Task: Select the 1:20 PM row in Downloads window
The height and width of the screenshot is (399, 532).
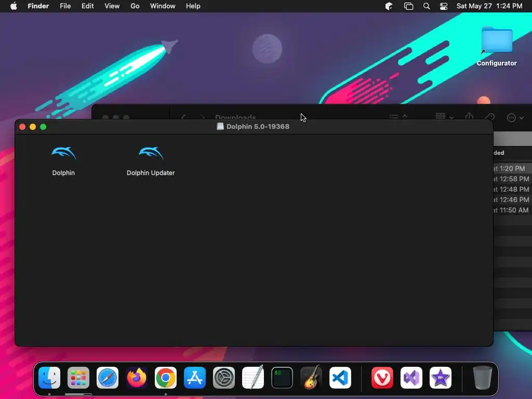Action: pyautogui.click(x=513, y=168)
